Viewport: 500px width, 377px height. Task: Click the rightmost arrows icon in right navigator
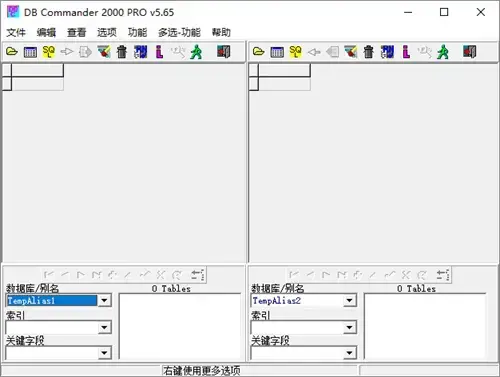(x=443, y=275)
